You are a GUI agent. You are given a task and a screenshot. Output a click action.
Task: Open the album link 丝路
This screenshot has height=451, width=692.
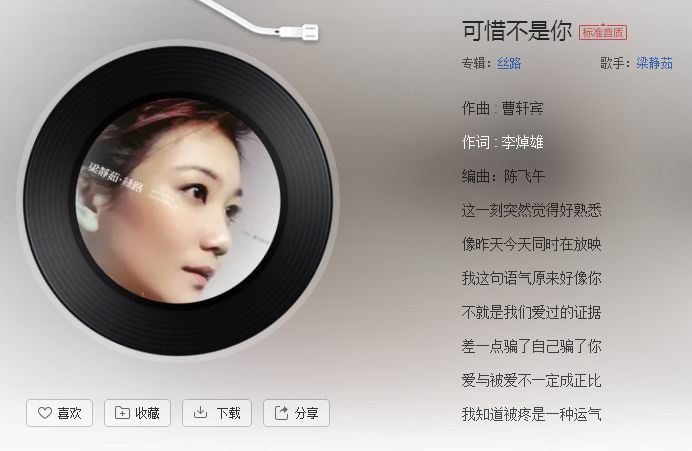(x=509, y=63)
